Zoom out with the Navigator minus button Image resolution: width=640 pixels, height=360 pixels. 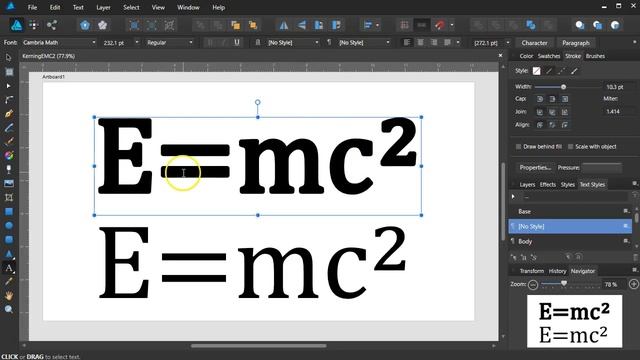pos(533,284)
